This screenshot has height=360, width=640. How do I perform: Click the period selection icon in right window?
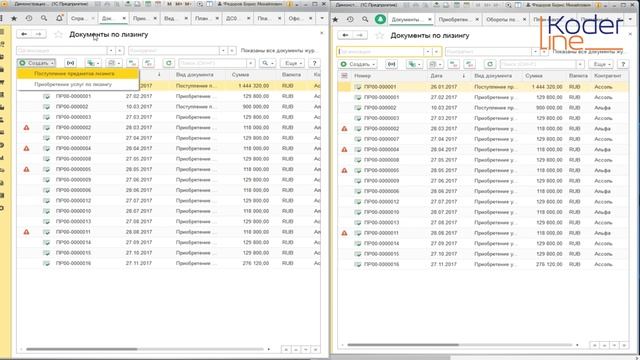click(391, 64)
